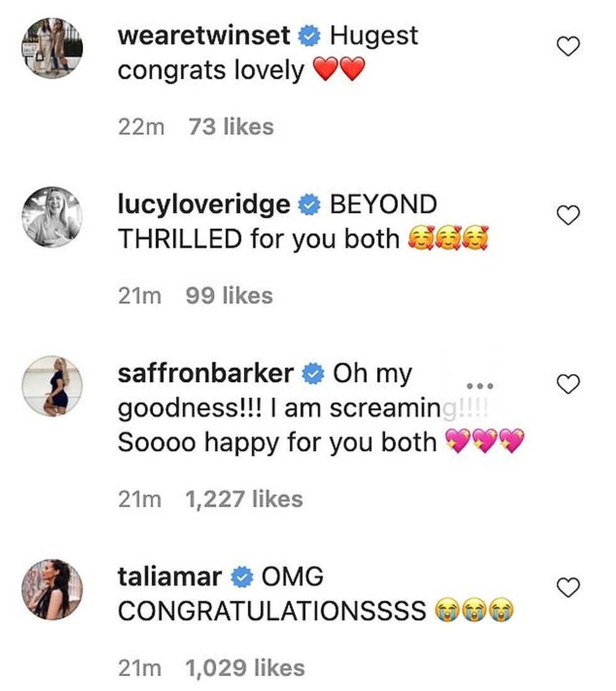
Task: Tap the heart on saffronbarker's comment
Action: click(x=568, y=384)
